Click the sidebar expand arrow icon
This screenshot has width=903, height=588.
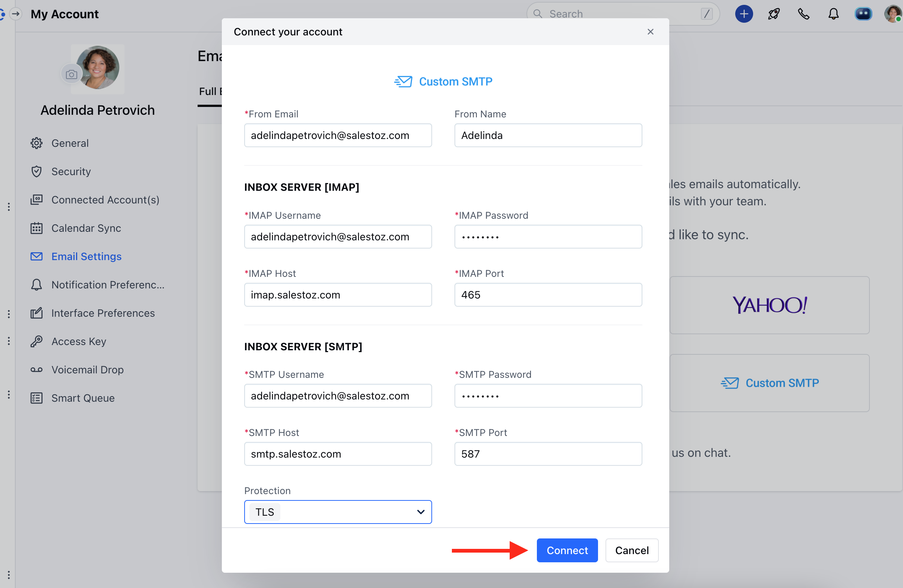pos(16,14)
